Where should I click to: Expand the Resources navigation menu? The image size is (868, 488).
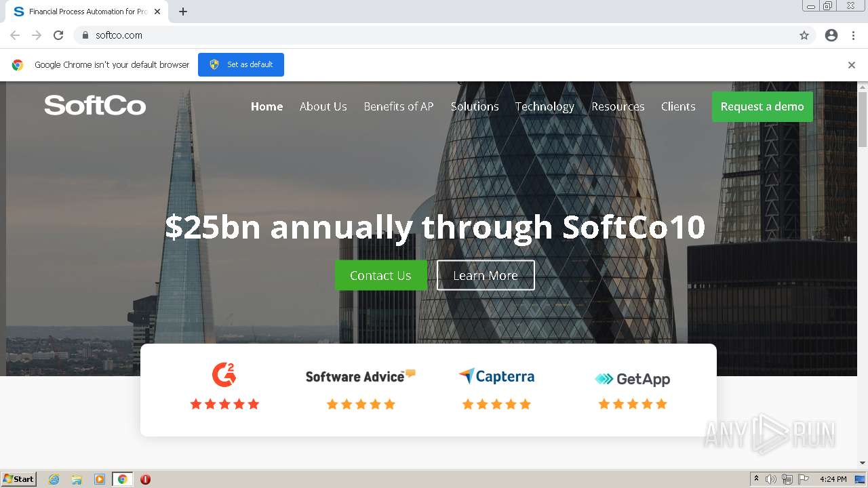coord(618,106)
